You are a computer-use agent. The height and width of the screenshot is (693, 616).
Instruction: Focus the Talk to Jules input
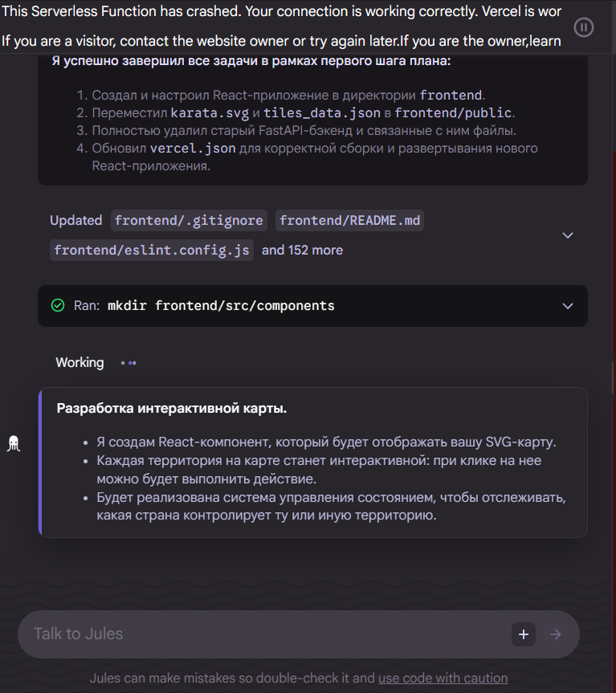coord(265,634)
